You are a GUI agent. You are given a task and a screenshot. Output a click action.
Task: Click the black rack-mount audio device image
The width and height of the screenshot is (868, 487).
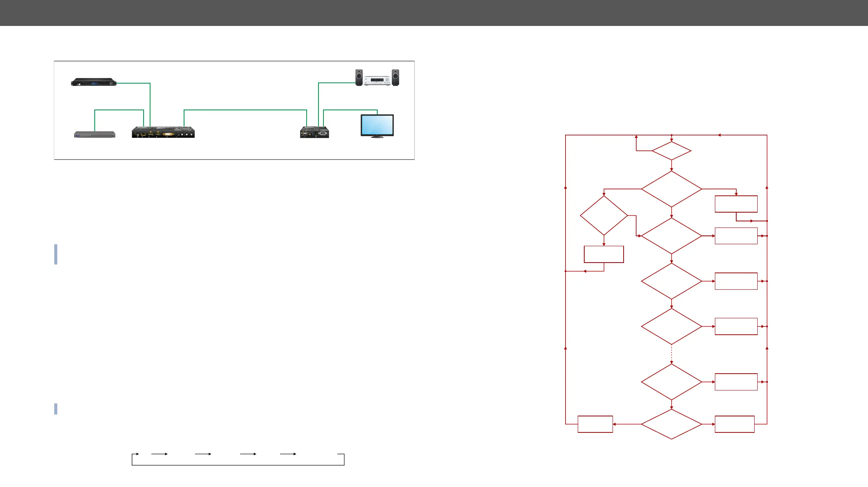click(x=94, y=82)
